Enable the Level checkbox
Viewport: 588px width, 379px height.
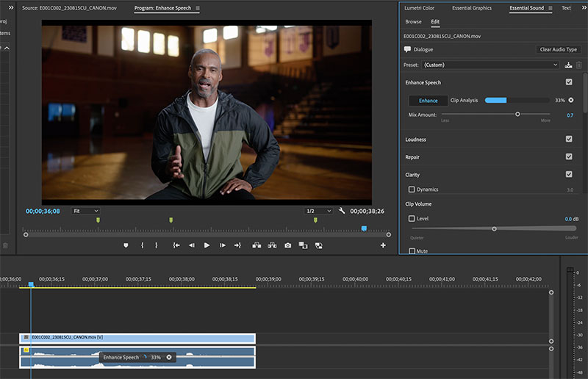412,218
